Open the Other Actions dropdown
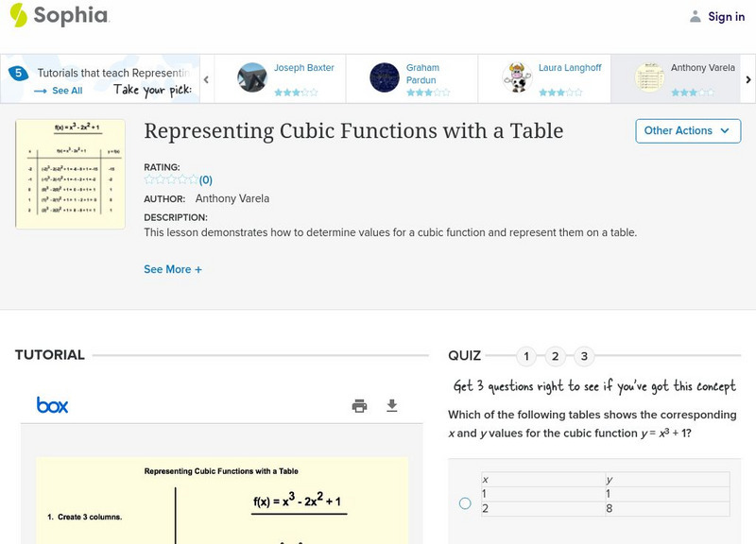 pyautogui.click(x=687, y=131)
